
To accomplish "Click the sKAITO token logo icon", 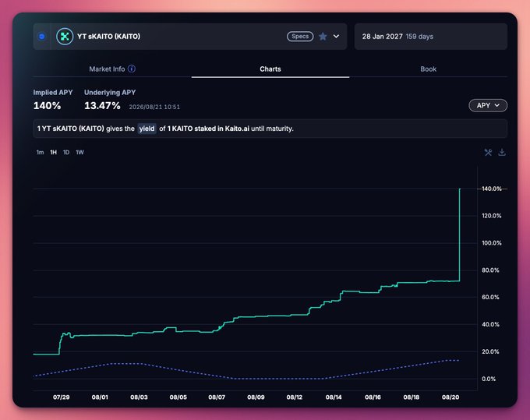I will point(65,37).
